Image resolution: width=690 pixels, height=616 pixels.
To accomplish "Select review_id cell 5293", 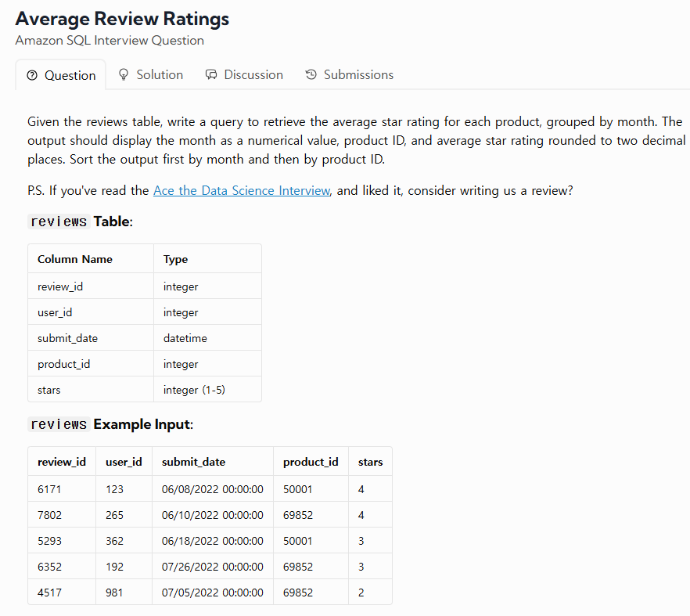I will coord(62,541).
